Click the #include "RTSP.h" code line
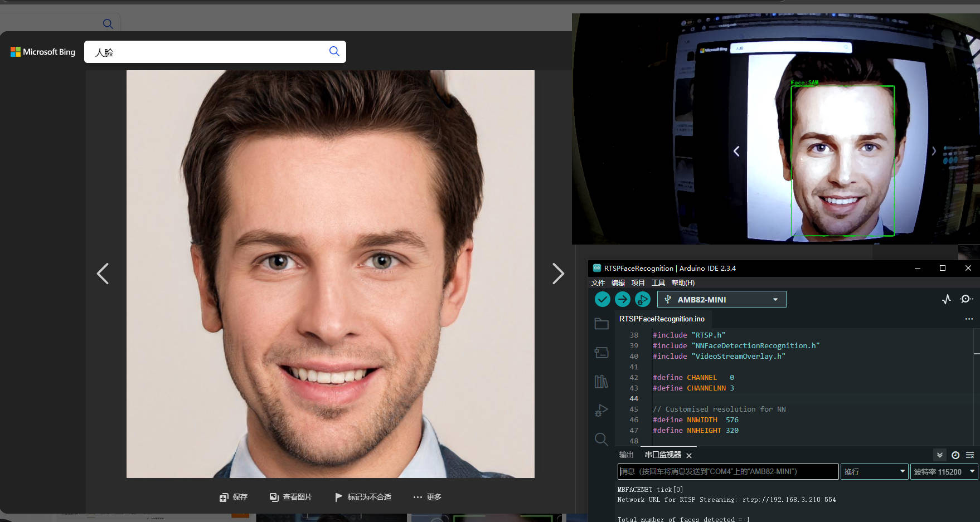This screenshot has height=522, width=980. coord(689,335)
